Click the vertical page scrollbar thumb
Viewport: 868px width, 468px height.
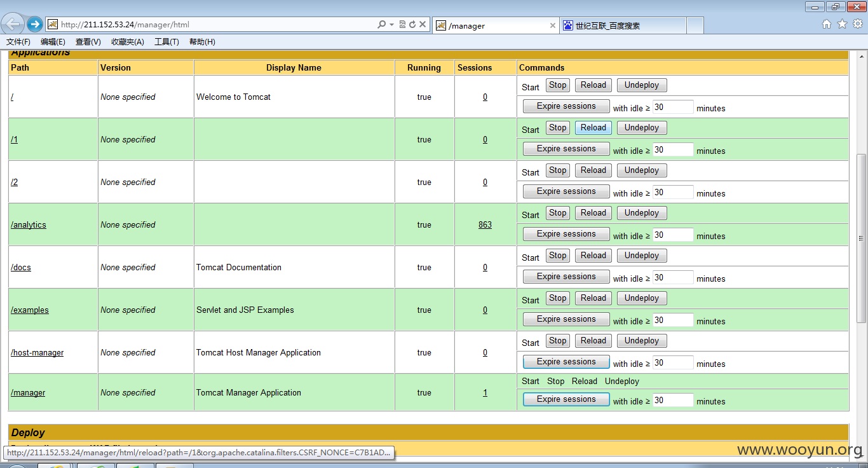[862, 238]
